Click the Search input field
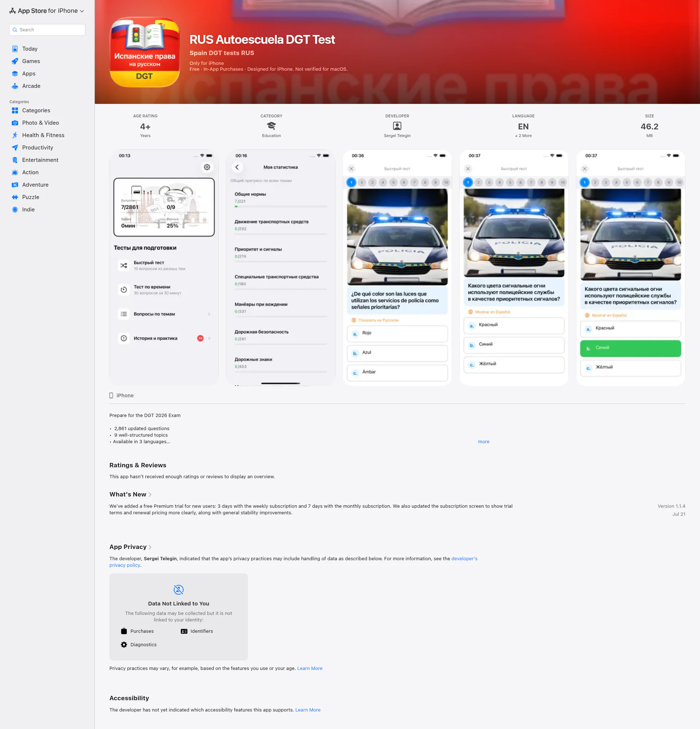700x729 pixels. 47,30
